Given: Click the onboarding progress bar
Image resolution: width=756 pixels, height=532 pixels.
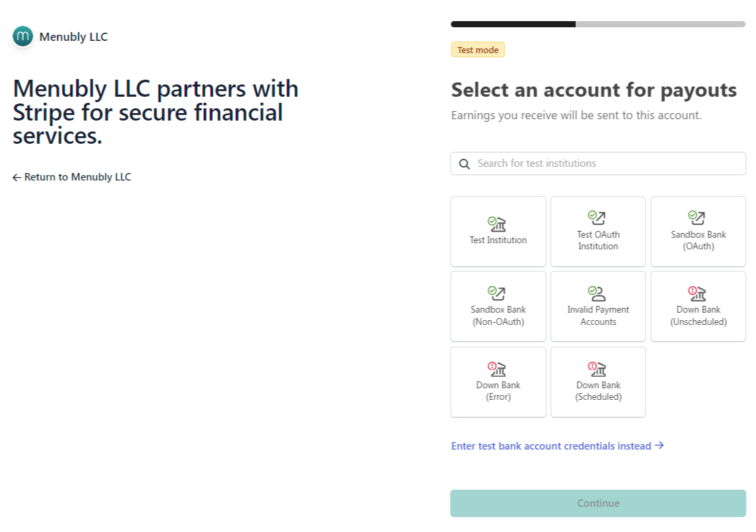Looking at the screenshot, I should click(x=598, y=24).
